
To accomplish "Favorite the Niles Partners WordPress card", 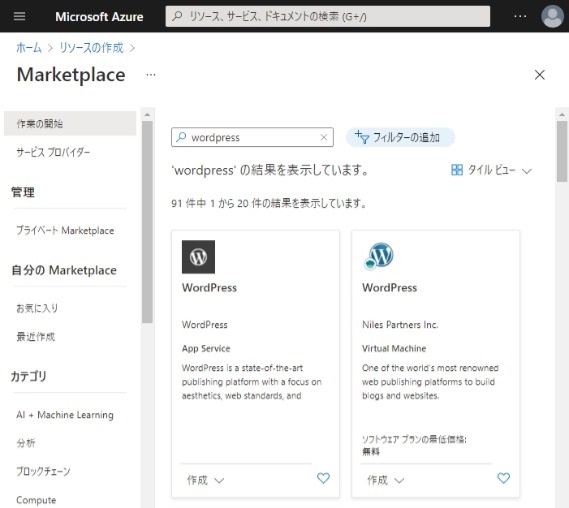I will pos(503,478).
